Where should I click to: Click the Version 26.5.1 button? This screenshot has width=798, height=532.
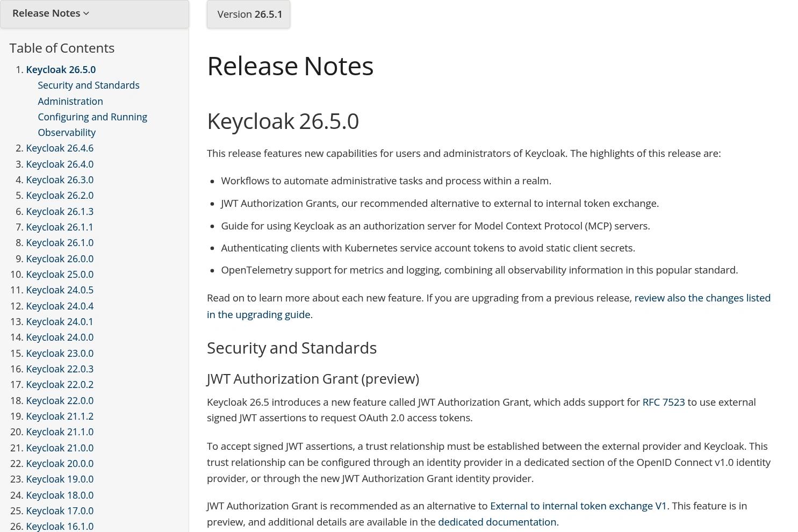248,14
